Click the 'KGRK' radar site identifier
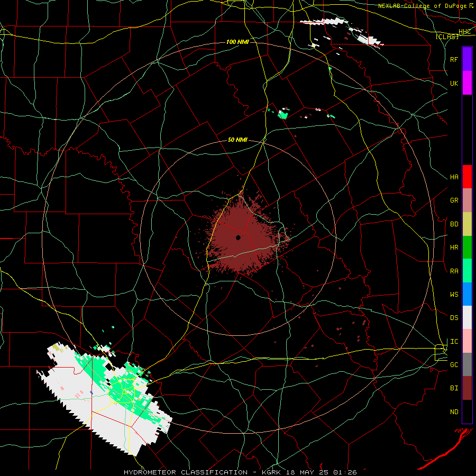This screenshot has width=476, height=476. pyautogui.click(x=271, y=472)
